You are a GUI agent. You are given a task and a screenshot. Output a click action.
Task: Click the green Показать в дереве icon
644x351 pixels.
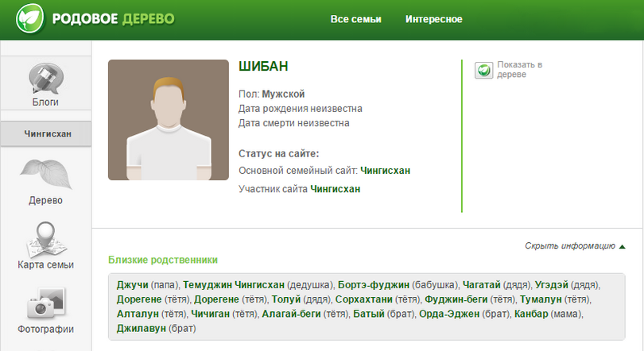click(483, 70)
